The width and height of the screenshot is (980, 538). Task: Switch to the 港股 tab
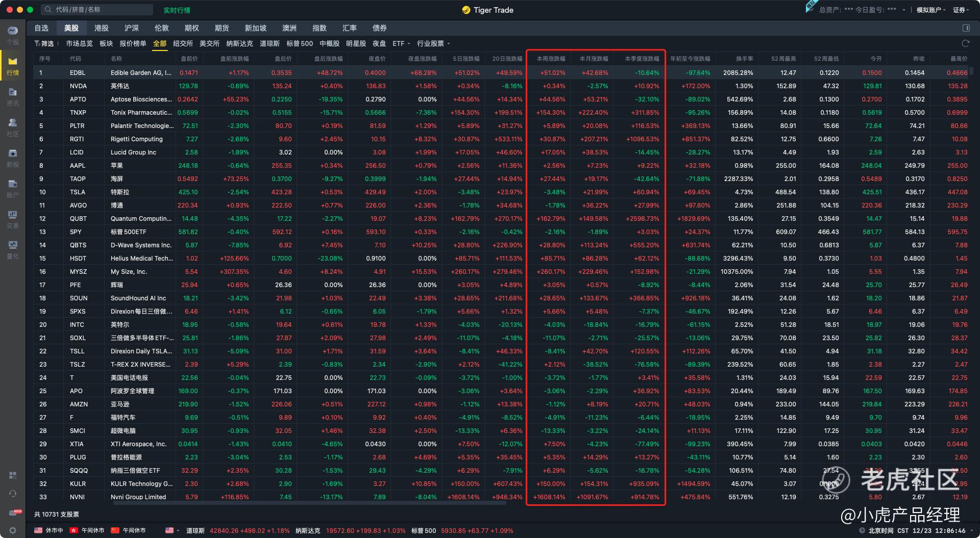coord(101,28)
